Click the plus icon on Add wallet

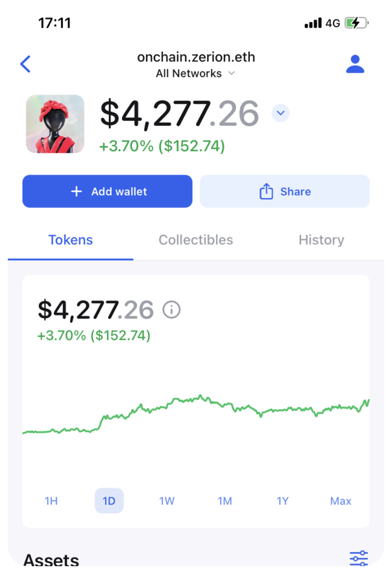pos(76,191)
